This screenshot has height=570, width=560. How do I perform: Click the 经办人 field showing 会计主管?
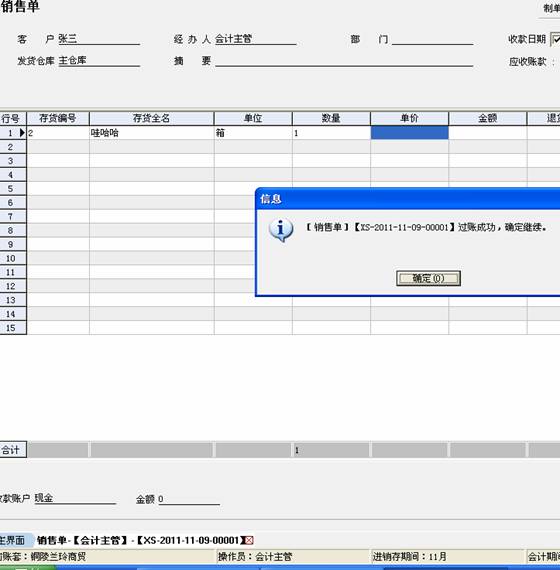click(255, 39)
